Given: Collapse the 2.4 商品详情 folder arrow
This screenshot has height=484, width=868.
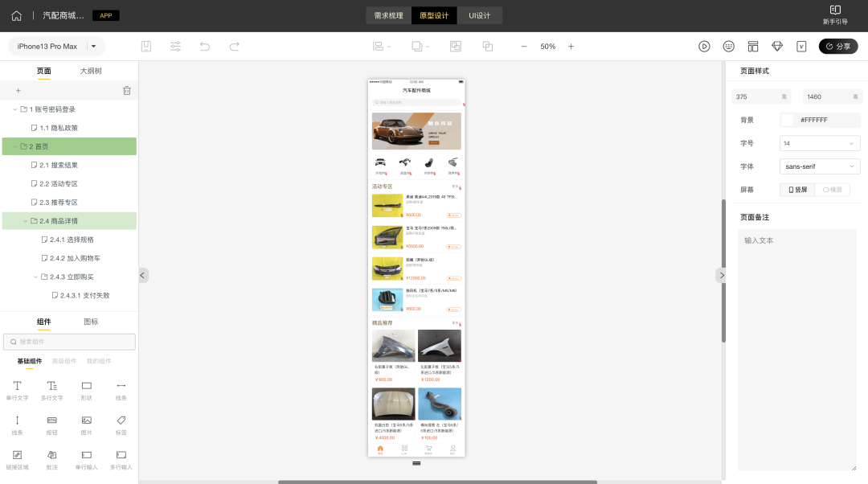Looking at the screenshot, I should [x=26, y=221].
